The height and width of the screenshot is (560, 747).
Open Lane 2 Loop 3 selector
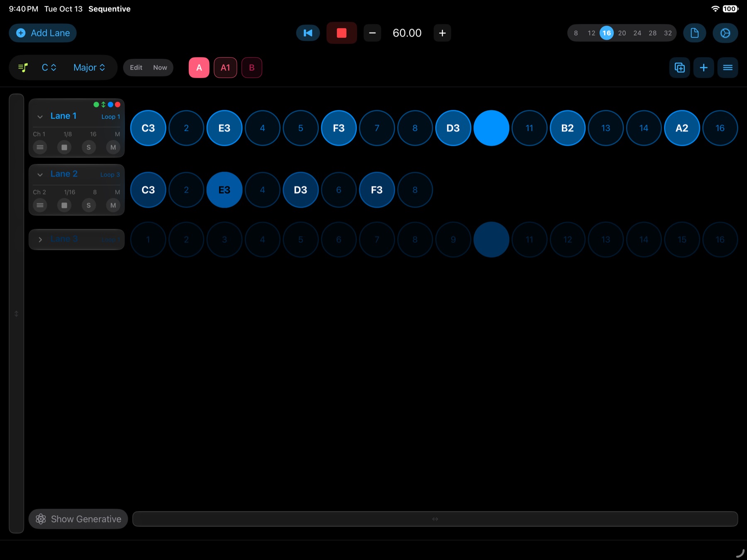point(110,175)
